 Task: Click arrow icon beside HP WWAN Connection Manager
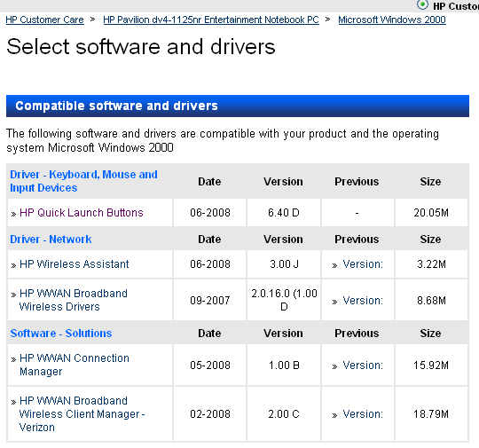[x=13, y=359]
